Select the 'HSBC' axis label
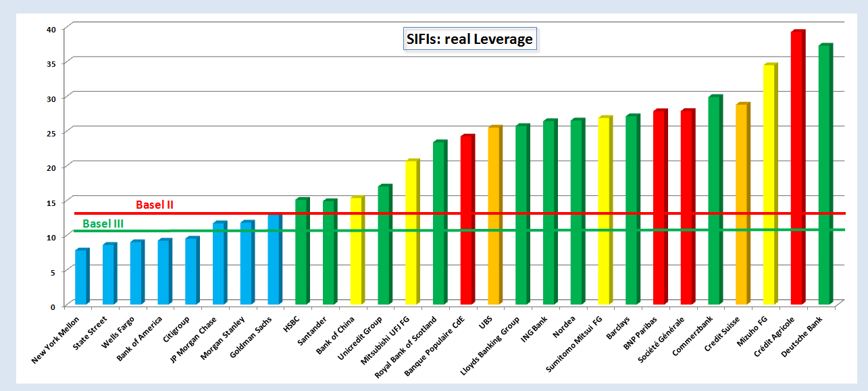This screenshot has height=391, width=868. 290,325
